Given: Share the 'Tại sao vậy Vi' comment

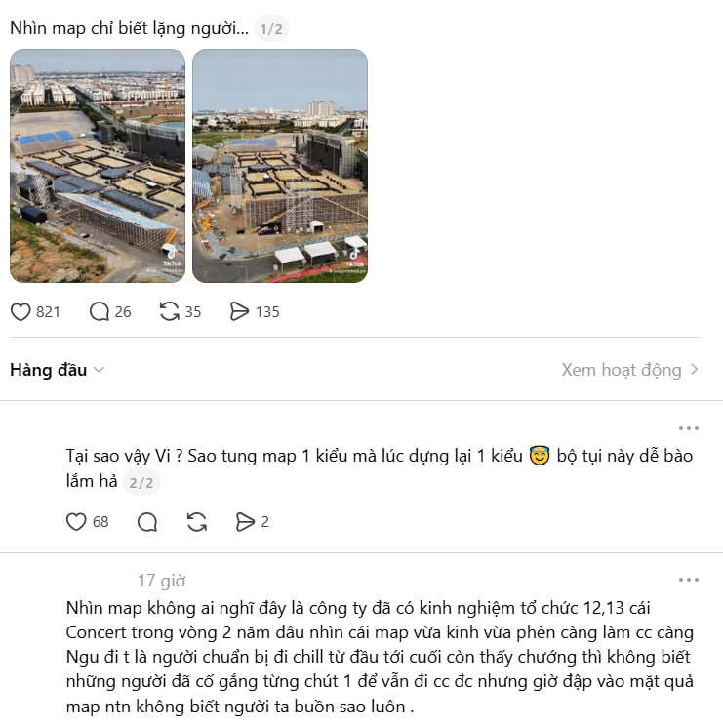Looking at the screenshot, I should pyautogui.click(x=245, y=522).
